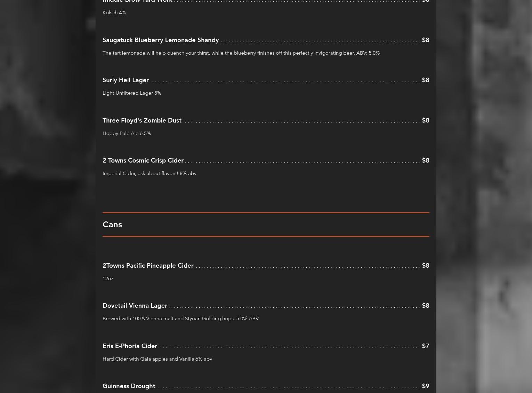Select the 2 Towns Cosmic Crisp Cider title
The width and height of the screenshot is (532, 393).
pos(143,160)
